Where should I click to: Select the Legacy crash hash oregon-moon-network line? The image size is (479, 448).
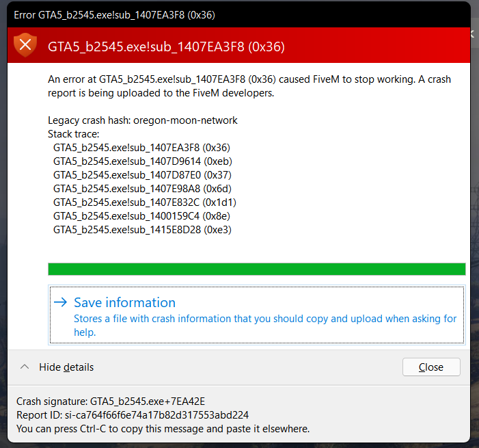pyautogui.click(x=143, y=120)
